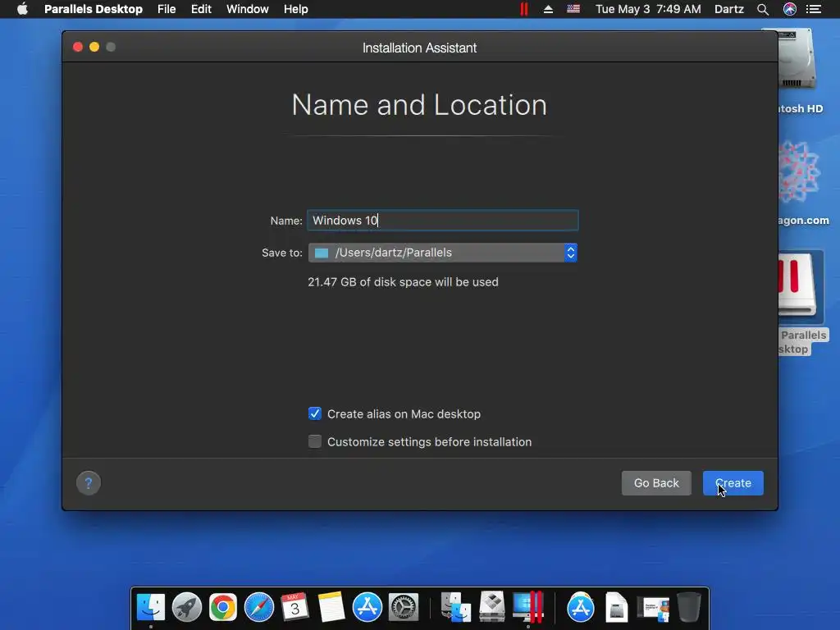Screen dimensions: 840x630
Task: Open the Help menu
Action: (x=295, y=9)
